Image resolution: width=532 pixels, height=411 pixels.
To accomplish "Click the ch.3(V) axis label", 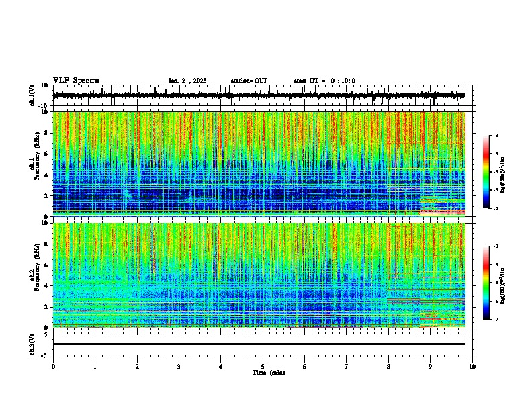I will click(x=32, y=345).
